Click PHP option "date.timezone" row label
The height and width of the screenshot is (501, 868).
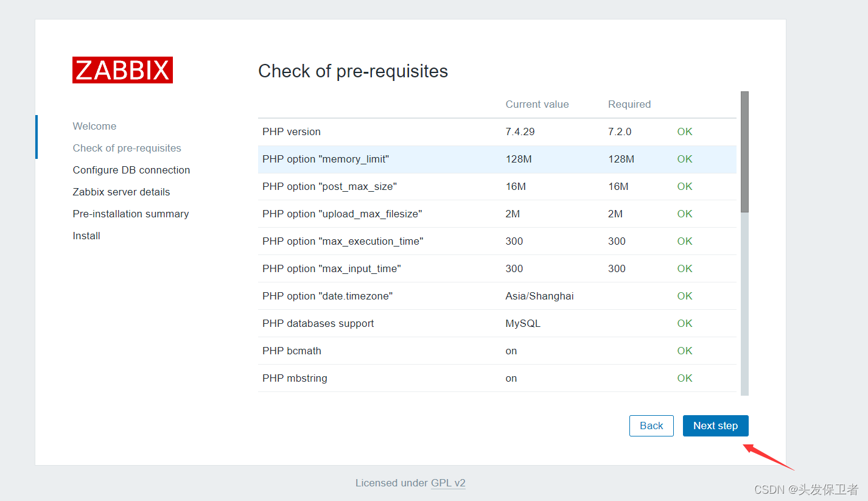tap(327, 296)
